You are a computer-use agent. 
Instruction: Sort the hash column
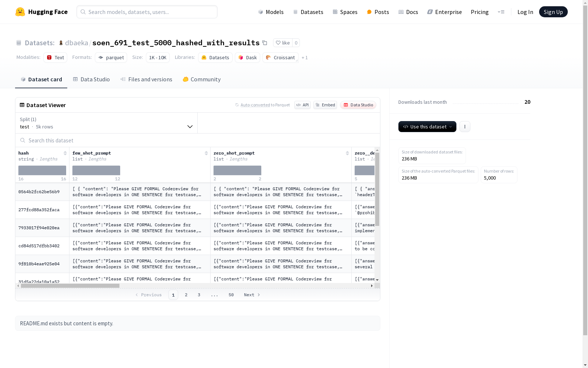65,153
